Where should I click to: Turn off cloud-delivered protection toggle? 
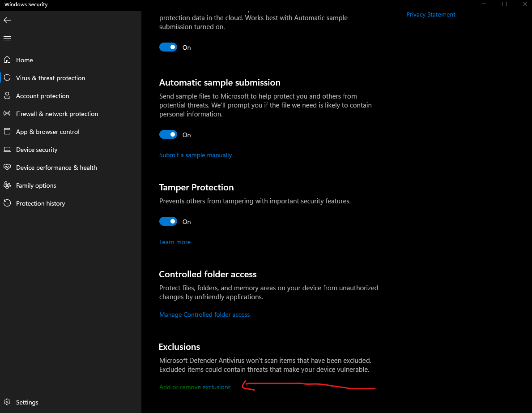tap(168, 47)
